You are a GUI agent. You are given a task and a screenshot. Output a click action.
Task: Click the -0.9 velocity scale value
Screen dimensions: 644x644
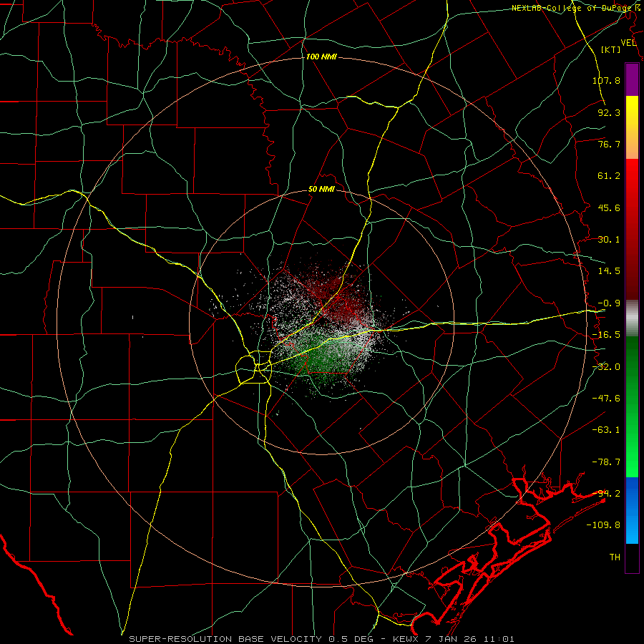point(609,303)
